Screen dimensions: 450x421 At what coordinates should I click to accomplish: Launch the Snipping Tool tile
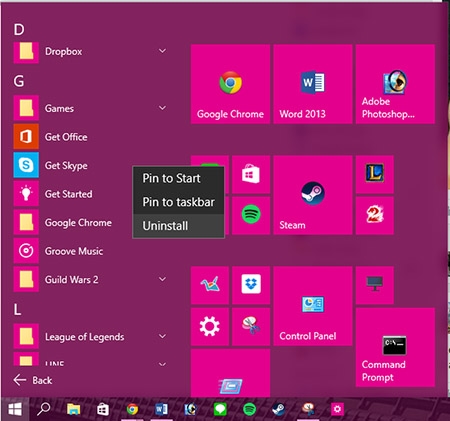251,327
